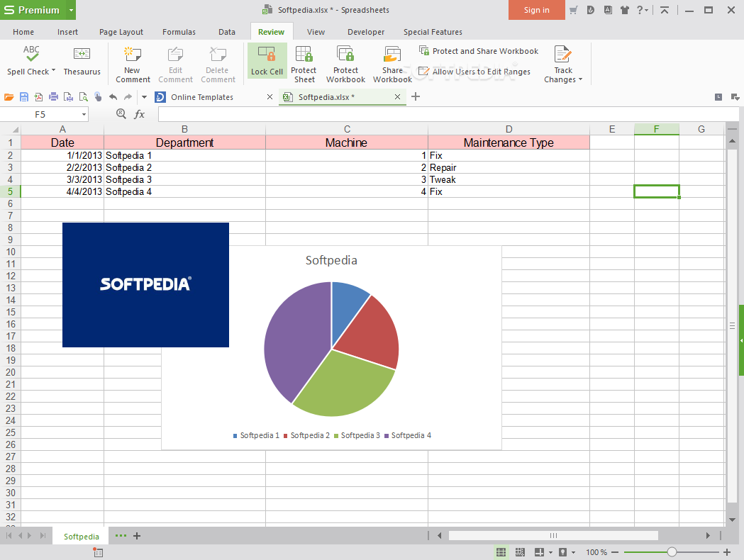Click into the formula bar input
Viewport: 744px width, 560px height.
[448, 114]
